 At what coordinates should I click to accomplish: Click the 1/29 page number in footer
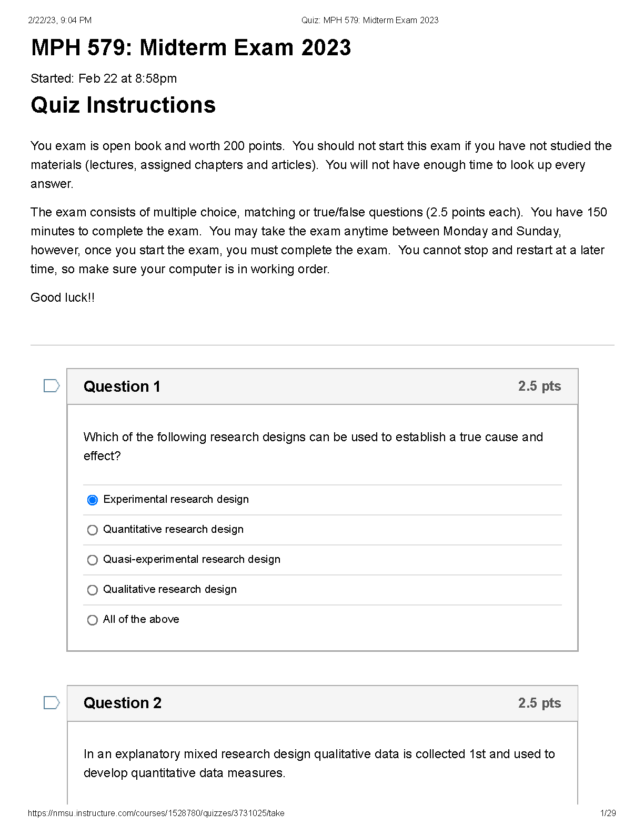tap(608, 813)
